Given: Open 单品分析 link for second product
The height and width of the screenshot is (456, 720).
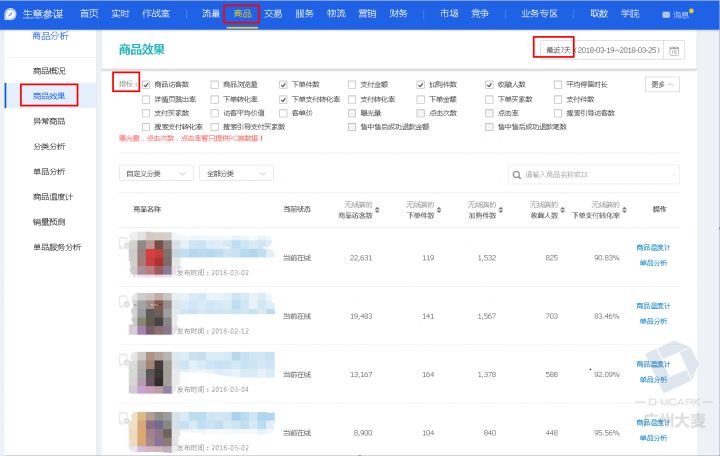Looking at the screenshot, I should [654, 322].
